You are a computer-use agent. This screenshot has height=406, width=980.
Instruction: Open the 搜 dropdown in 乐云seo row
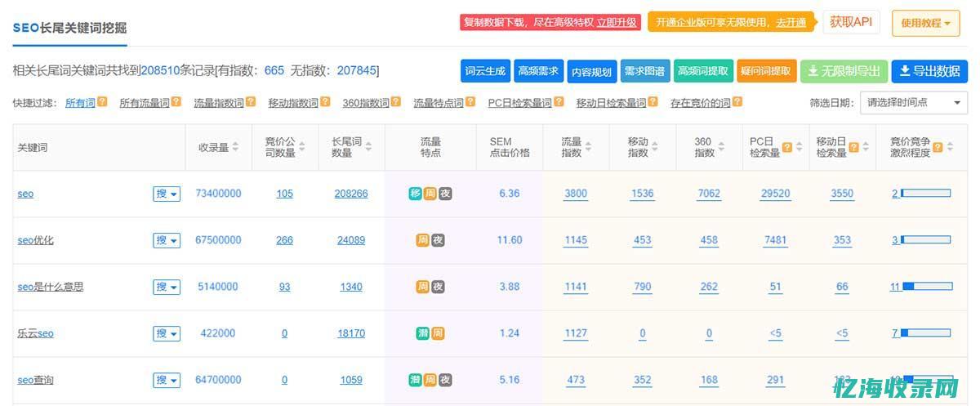(167, 333)
